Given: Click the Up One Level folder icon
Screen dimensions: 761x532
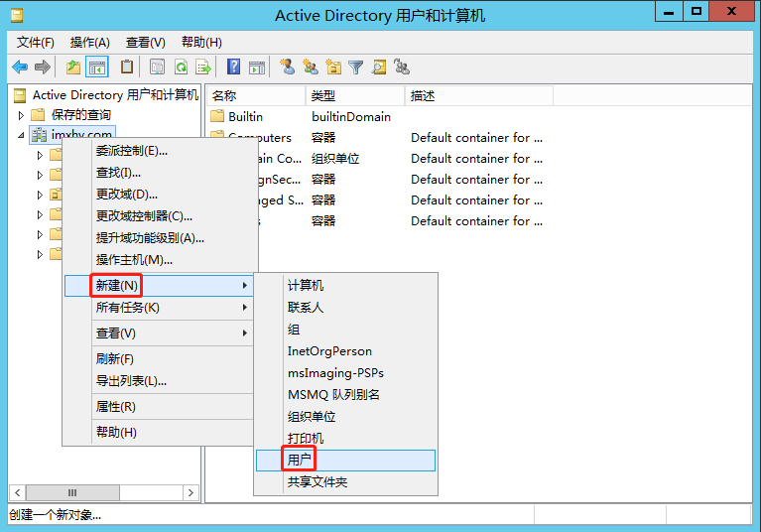Looking at the screenshot, I should click(x=73, y=66).
